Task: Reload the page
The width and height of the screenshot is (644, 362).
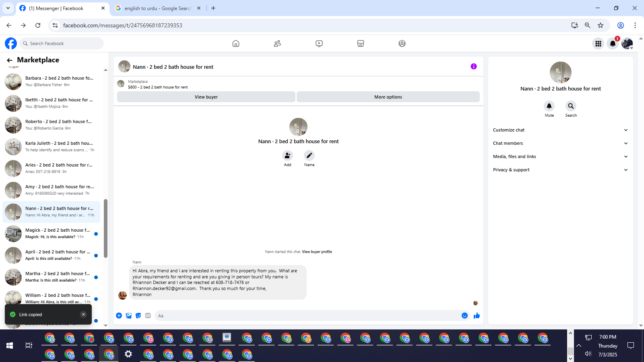Action: 38,25
